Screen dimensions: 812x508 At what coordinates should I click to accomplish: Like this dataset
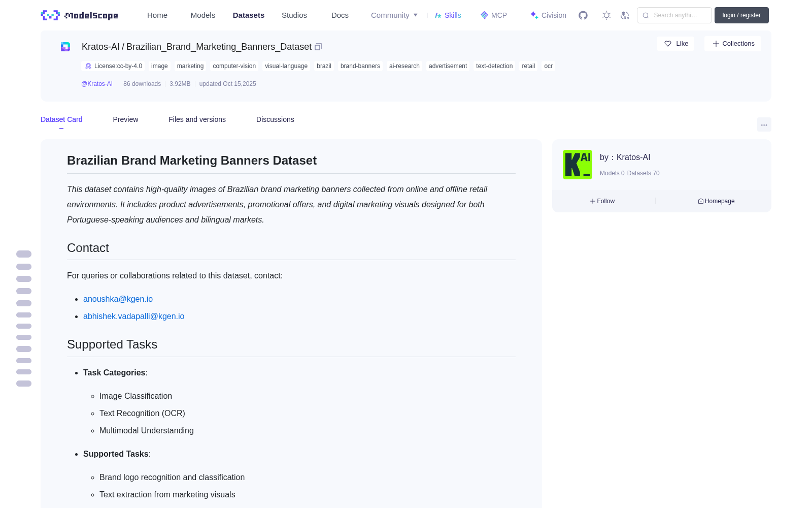[x=675, y=44]
